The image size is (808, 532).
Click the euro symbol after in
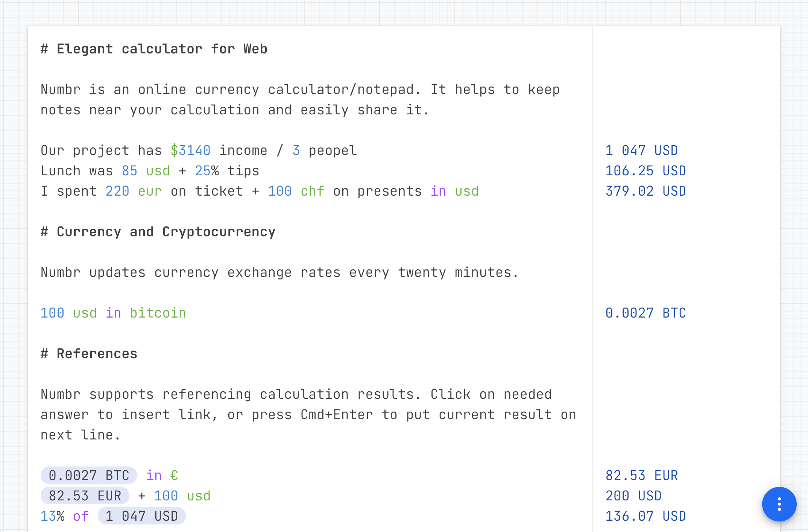tap(174, 476)
